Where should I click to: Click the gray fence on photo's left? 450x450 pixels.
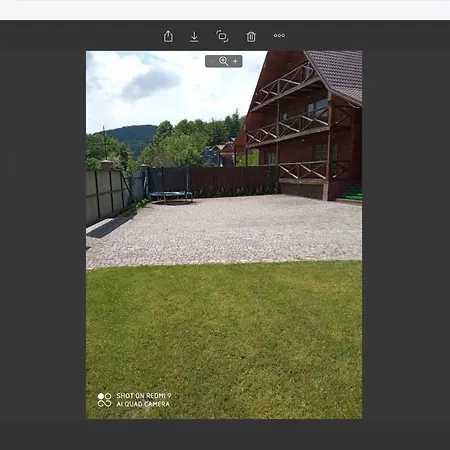tap(107, 195)
